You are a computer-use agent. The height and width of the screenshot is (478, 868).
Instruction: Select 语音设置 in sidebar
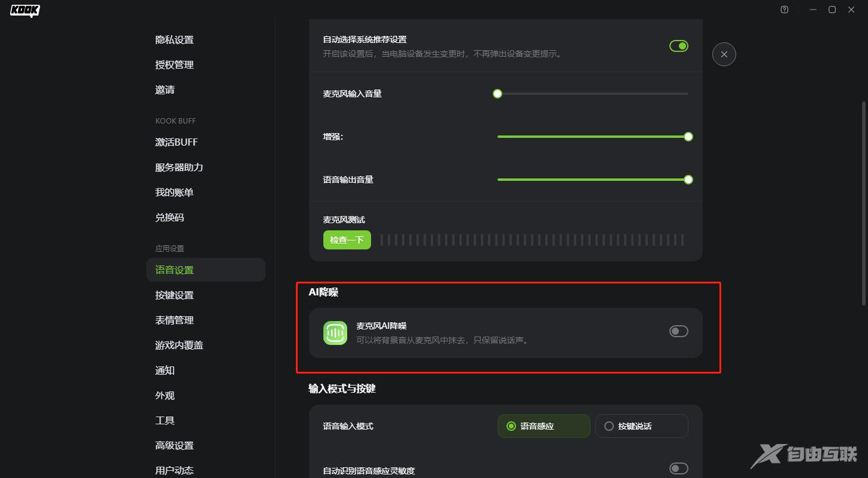coord(206,270)
